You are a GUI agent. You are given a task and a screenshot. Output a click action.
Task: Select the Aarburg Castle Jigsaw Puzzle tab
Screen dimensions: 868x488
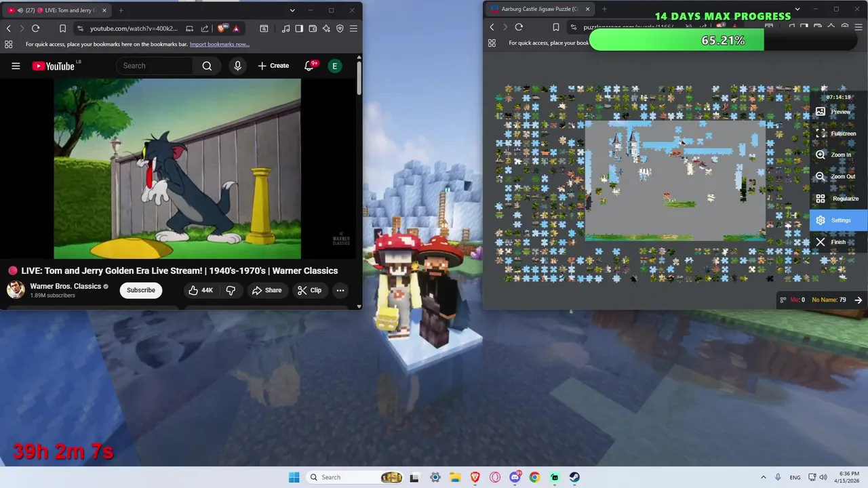coord(540,9)
